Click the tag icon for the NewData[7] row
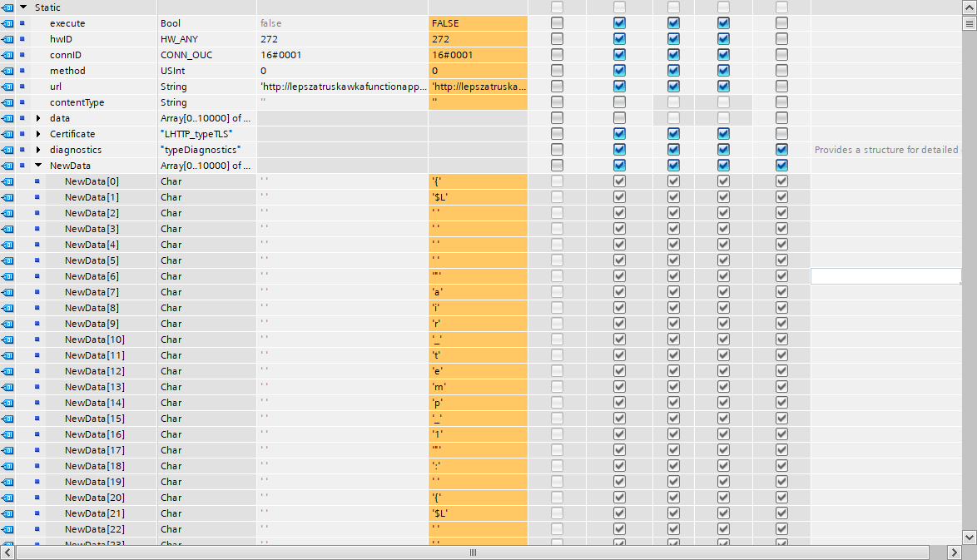Viewport: 977px width, 560px height. (x=7, y=292)
